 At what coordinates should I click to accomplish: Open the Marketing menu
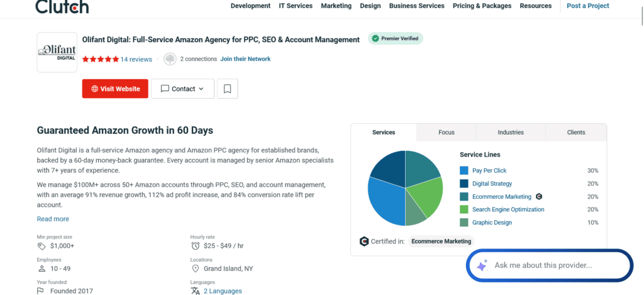point(336,6)
